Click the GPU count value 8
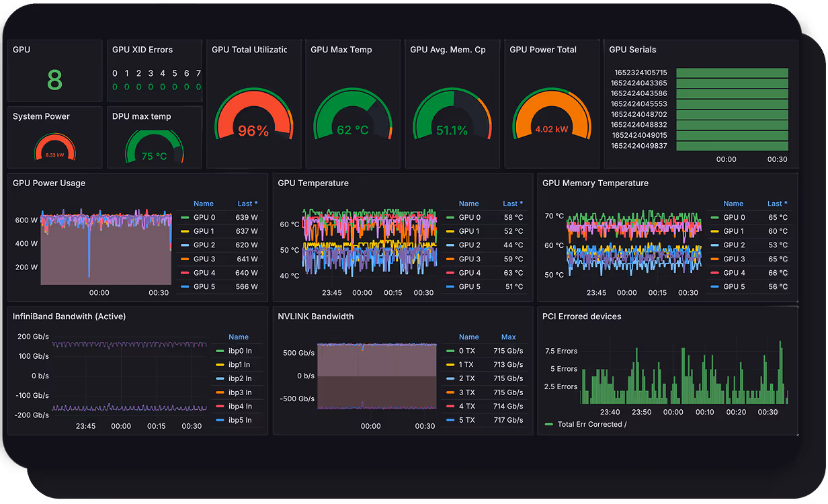The width and height of the screenshot is (828, 504). tap(54, 80)
